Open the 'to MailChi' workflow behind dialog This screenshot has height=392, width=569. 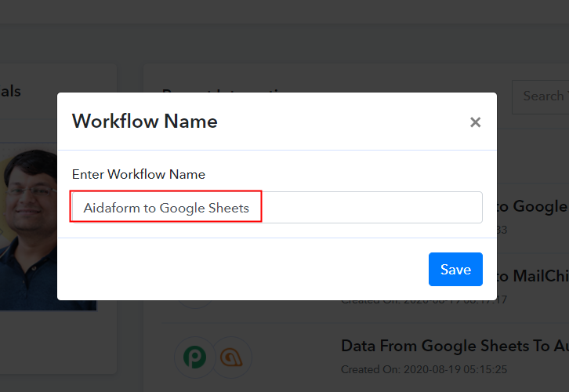pyautogui.click(x=533, y=276)
